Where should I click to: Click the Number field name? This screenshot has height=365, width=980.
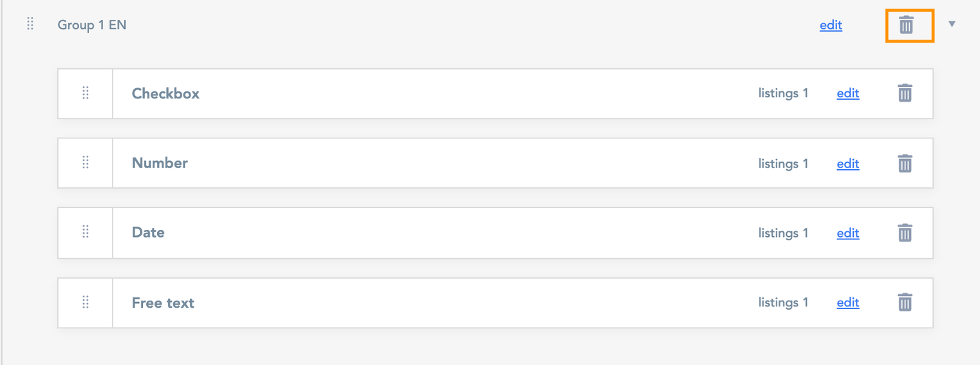[x=160, y=163]
